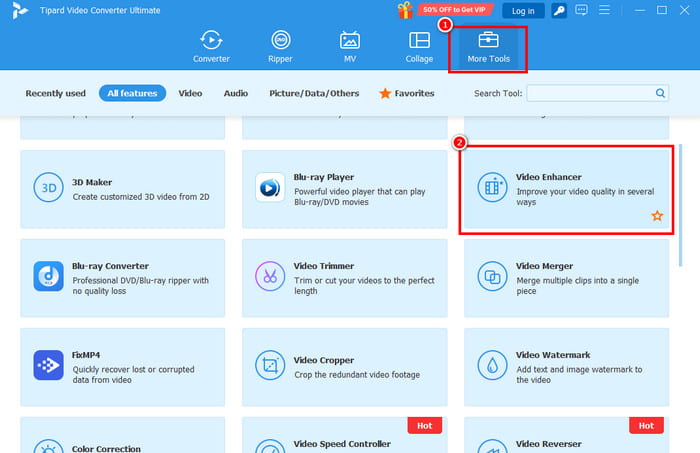Open the Video Watermark title
The height and width of the screenshot is (453, 700).
coord(553,355)
